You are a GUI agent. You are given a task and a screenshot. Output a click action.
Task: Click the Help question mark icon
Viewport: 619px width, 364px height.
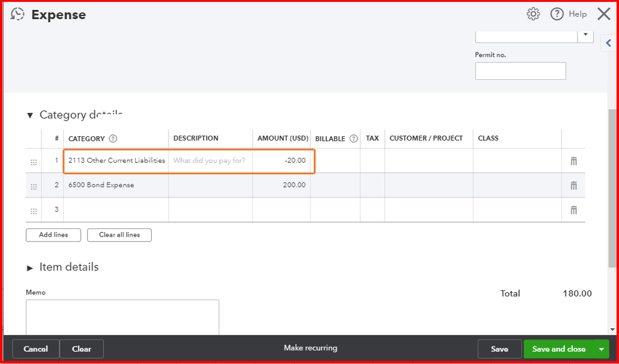(x=556, y=14)
